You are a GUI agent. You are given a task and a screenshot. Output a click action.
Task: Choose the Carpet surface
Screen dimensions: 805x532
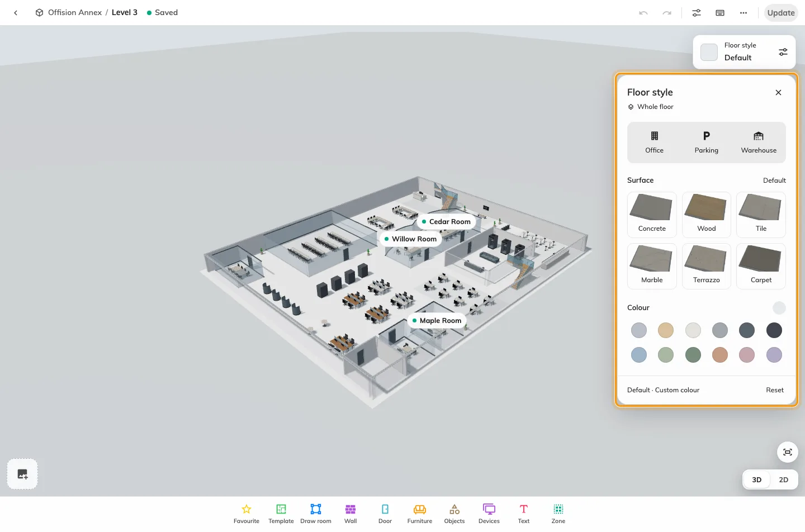pos(761,266)
